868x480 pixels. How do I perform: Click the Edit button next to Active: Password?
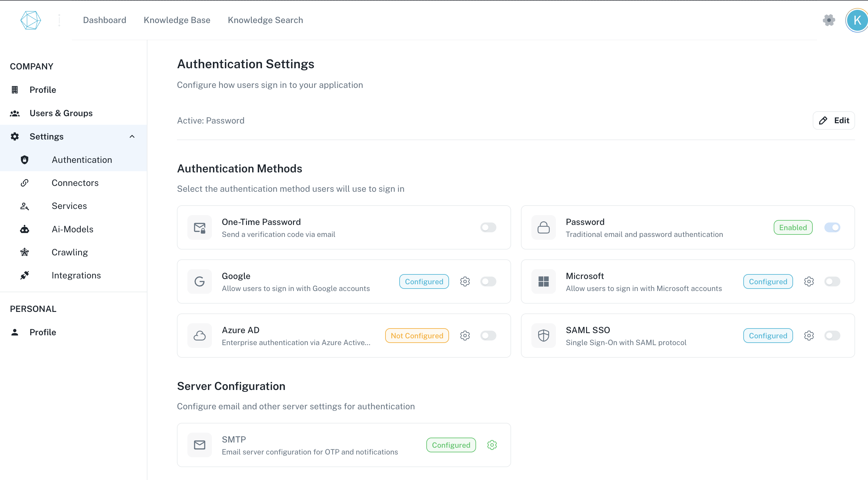click(x=834, y=120)
